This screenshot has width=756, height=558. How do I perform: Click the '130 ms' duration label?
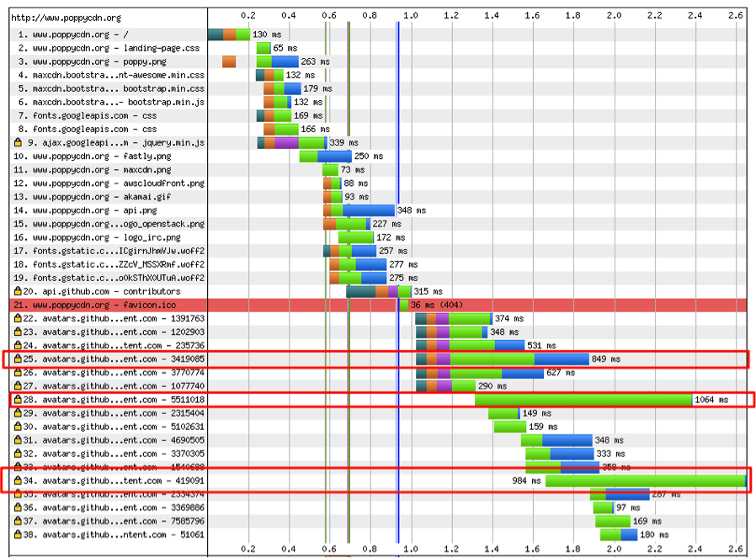point(267,35)
